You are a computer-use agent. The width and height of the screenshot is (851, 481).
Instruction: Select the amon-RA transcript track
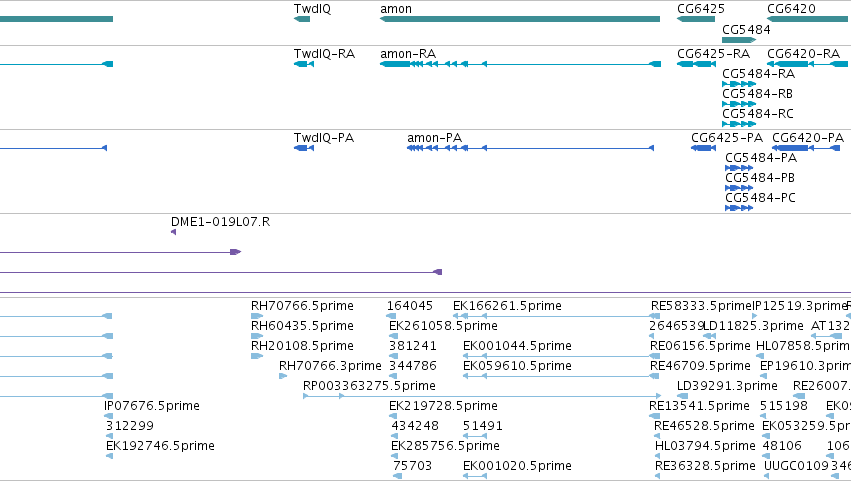pyautogui.click(x=520, y=64)
